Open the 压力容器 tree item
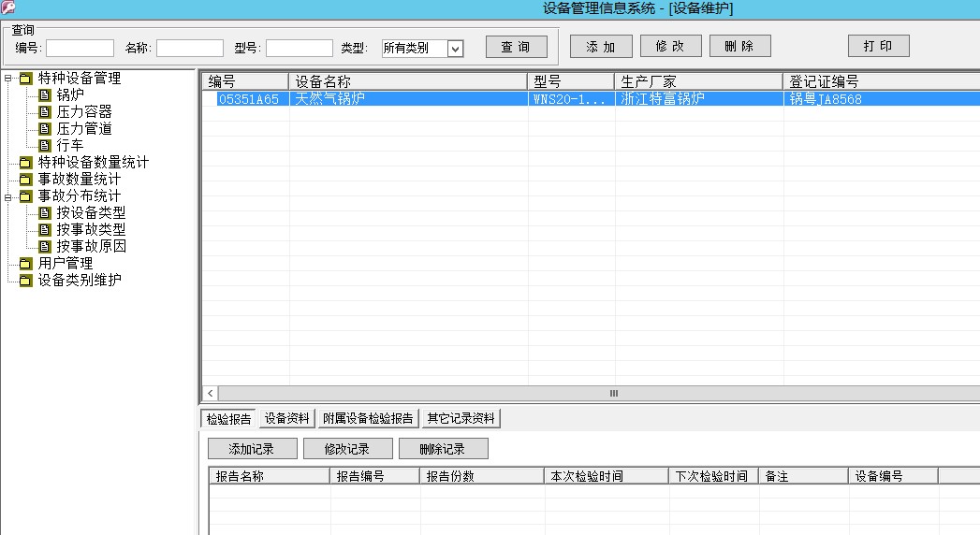The width and height of the screenshot is (980, 535). tap(83, 111)
